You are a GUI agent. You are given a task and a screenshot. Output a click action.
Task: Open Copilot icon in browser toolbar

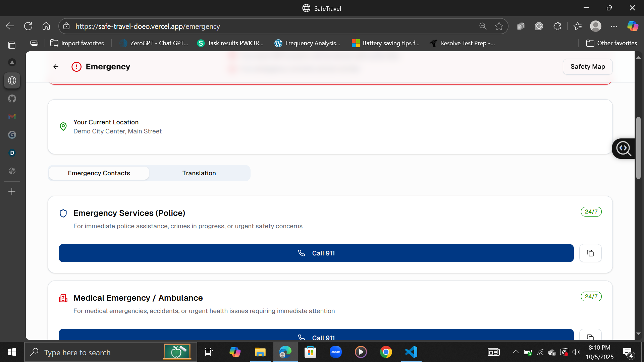[x=633, y=26]
